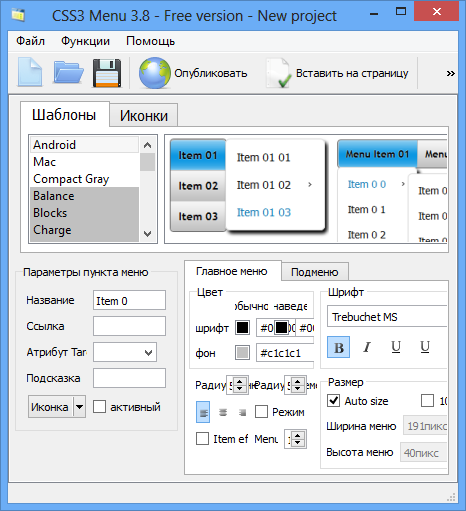The width and height of the screenshot is (466, 511).
Task: Click Item 01 in preview menu
Action: click(x=198, y=155)
